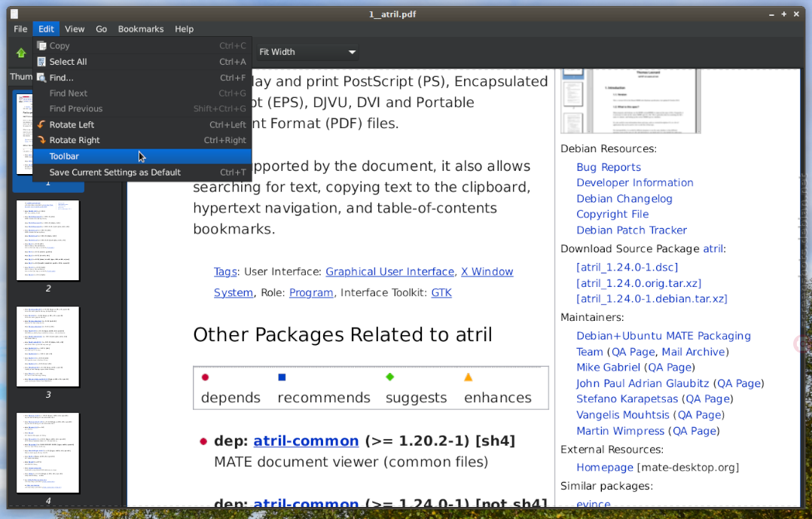Click the green suggests legend diamond

coord(390,377)
